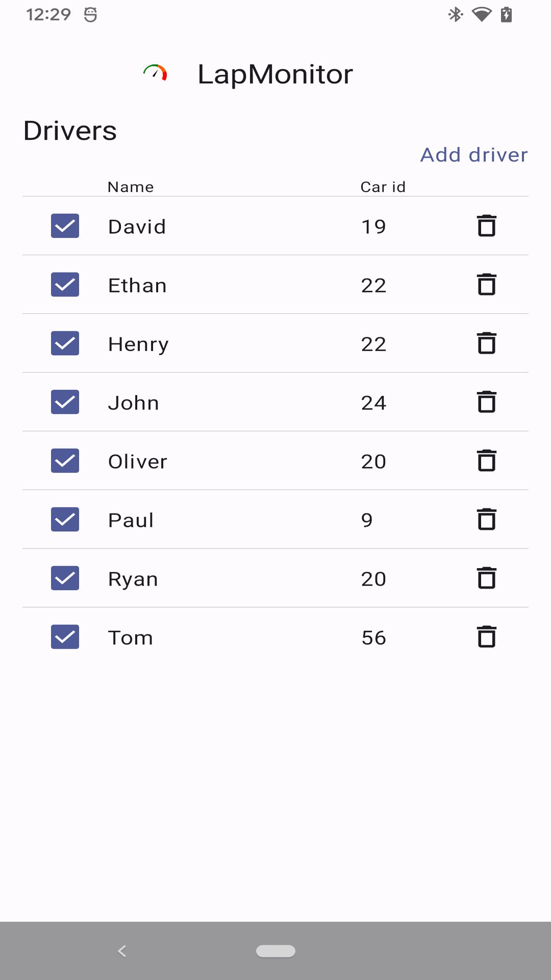Delete driver Paul with trash icon
The image size is (551, 980).
click(486, 519)
